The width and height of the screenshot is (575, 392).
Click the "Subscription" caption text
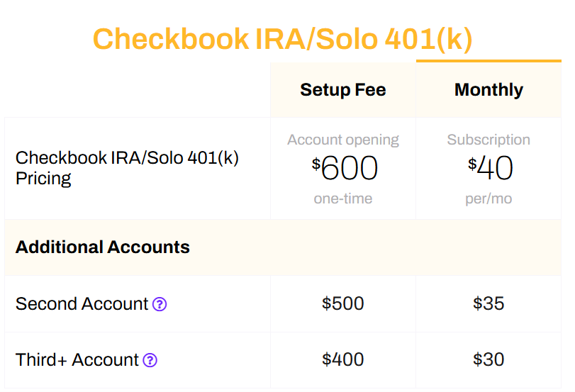[489, 140]
